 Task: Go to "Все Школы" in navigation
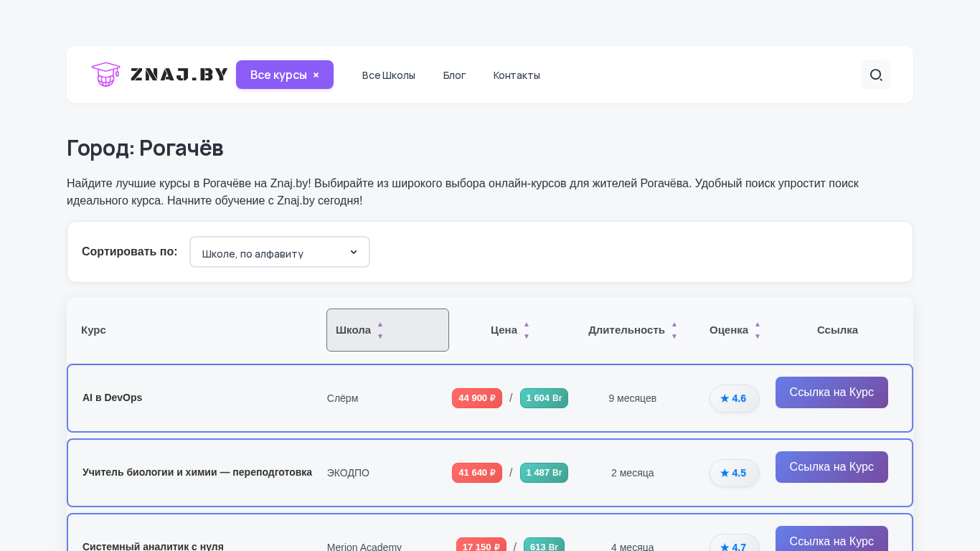click(x=388, y=75)
